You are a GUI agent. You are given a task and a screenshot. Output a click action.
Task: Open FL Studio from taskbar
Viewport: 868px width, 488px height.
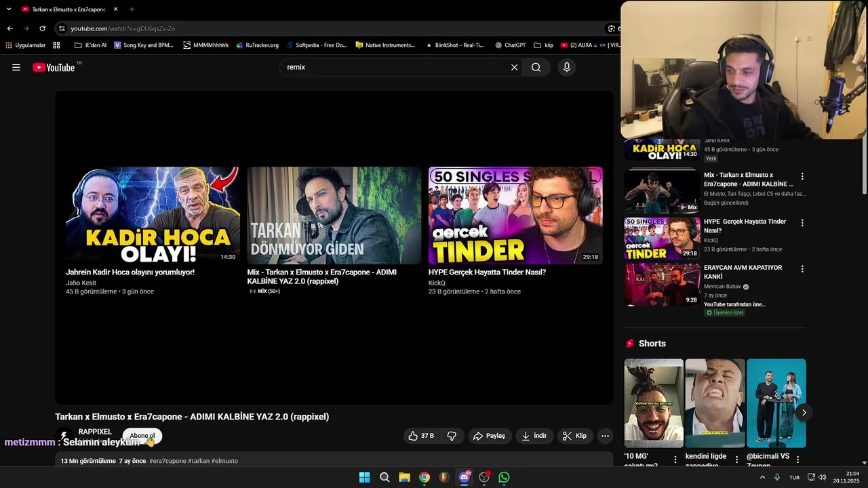444,477
